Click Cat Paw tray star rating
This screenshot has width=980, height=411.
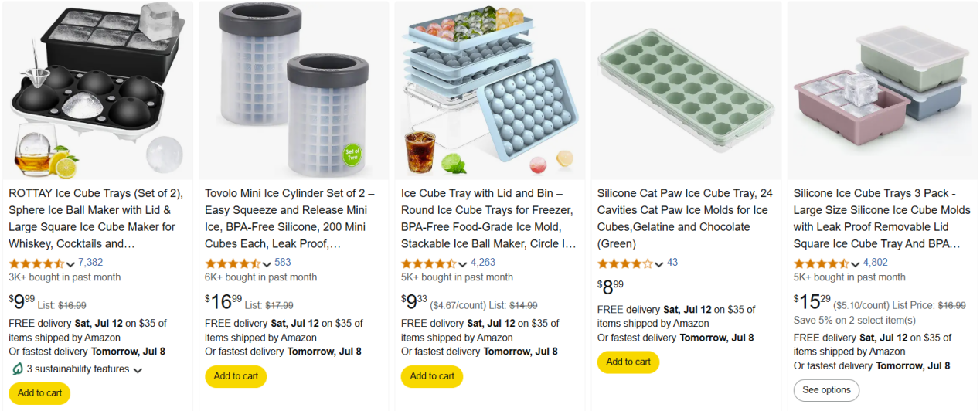click(624, 263)
